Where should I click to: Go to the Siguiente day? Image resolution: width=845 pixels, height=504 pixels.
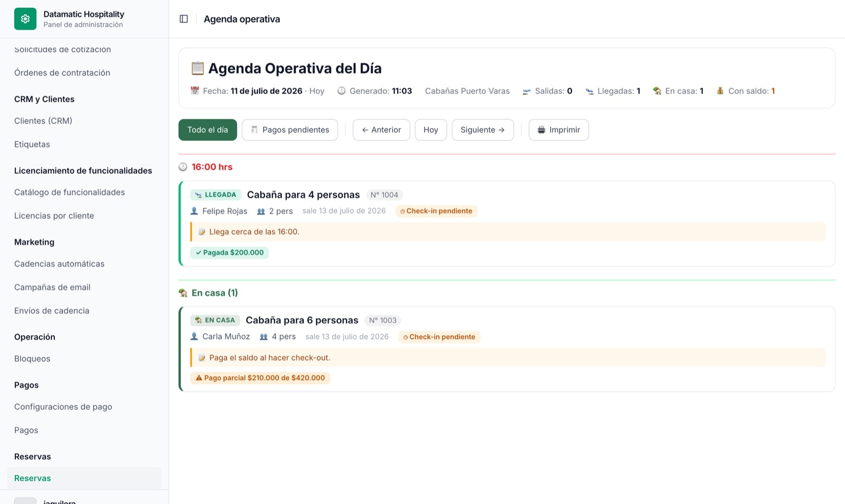pos(483,130)
